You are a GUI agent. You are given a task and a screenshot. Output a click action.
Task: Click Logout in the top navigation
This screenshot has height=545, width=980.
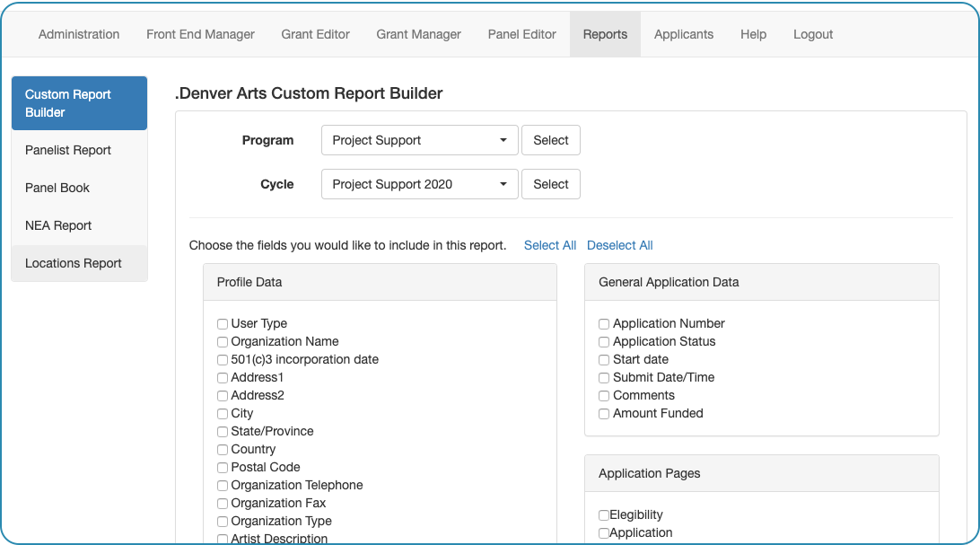tap(812, 34)
